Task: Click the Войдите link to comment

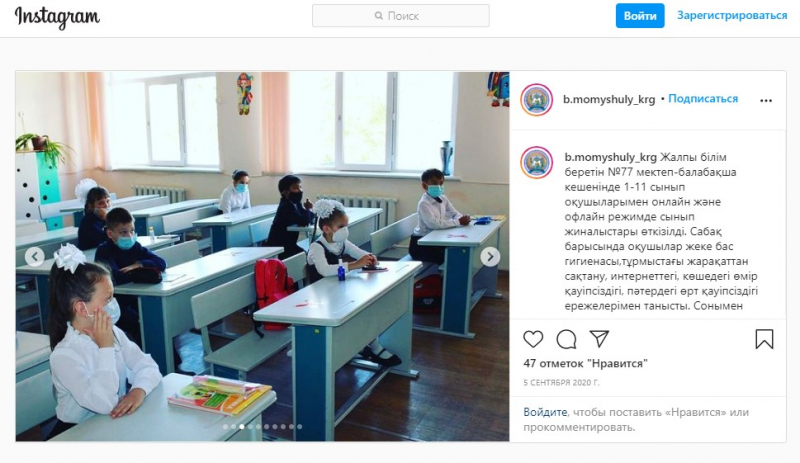Action: pos(545,412)
